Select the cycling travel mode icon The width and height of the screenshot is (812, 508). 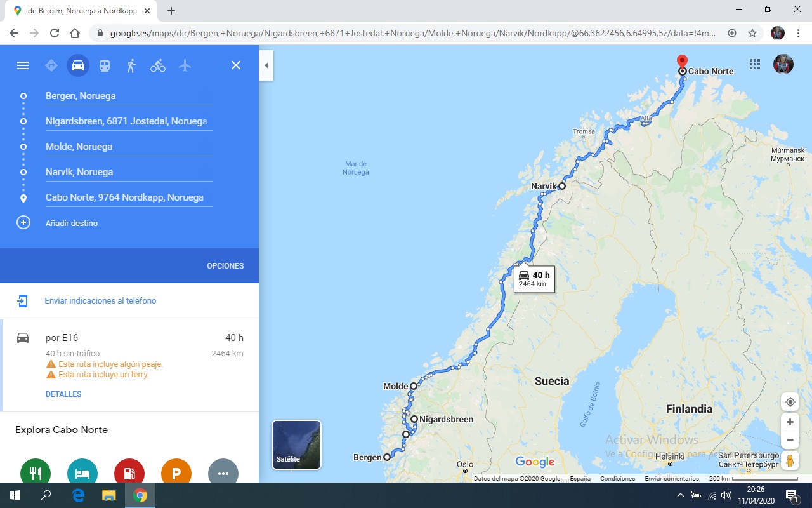click(x=158, y=65)
